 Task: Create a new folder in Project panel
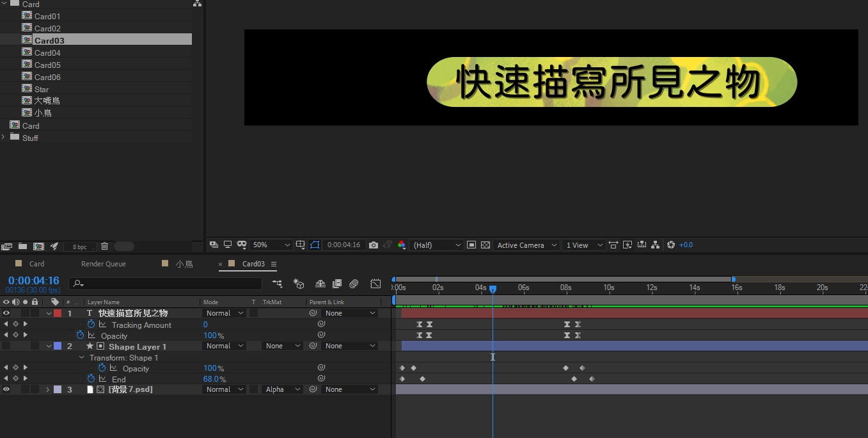pos(23,247)
